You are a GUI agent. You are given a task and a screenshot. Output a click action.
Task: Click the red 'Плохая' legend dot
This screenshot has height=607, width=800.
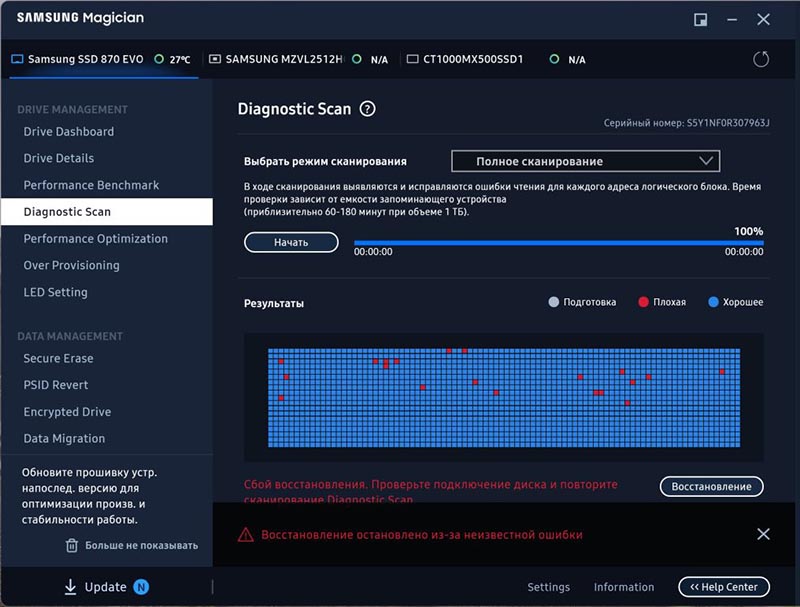643,302
